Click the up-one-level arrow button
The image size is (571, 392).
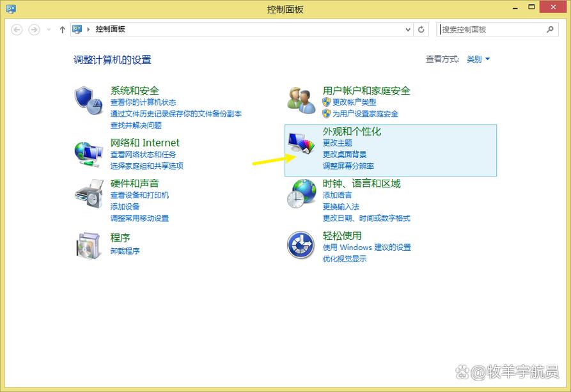pyautogui.click(x=61, y=29)
